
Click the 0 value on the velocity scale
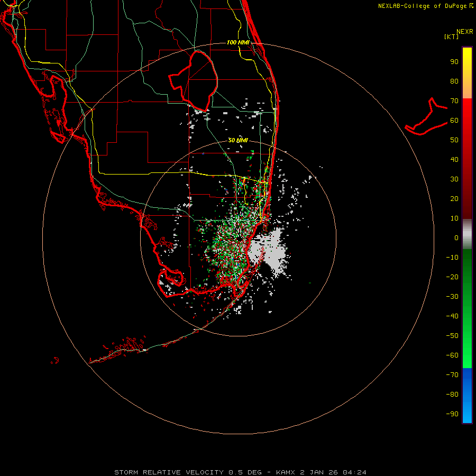click(456, 238)
